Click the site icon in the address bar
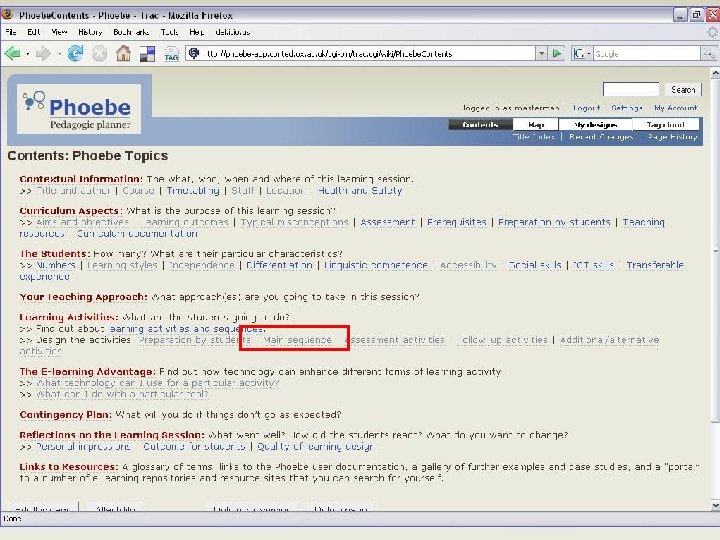720x540 pixels. pos(194,53)
